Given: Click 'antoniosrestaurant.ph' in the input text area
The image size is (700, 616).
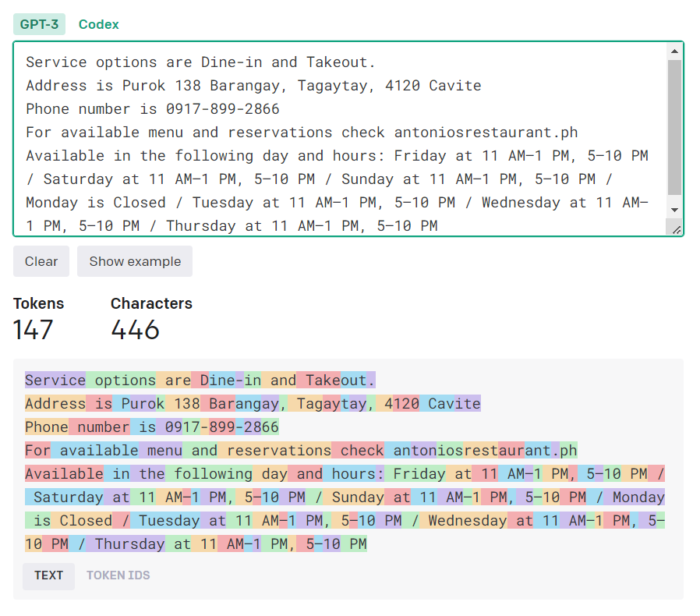Looking at the screenshot, I should pyautogui.click(x=486, y=133).
